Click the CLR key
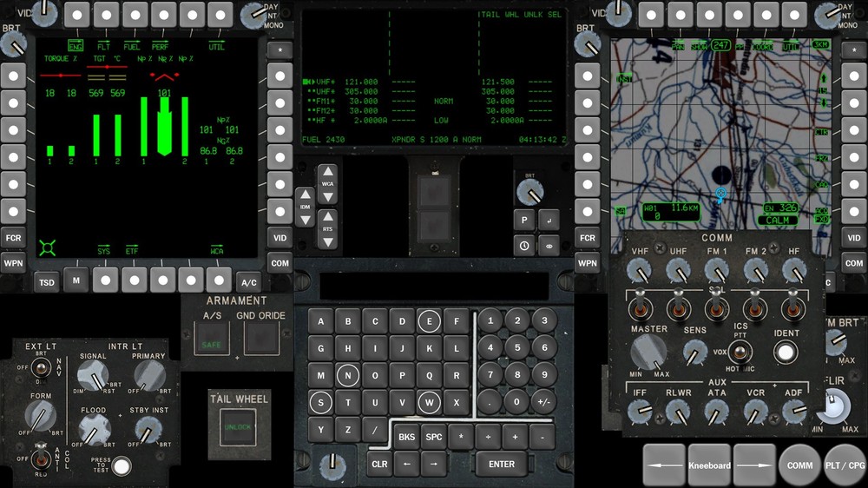 (379, 465)
